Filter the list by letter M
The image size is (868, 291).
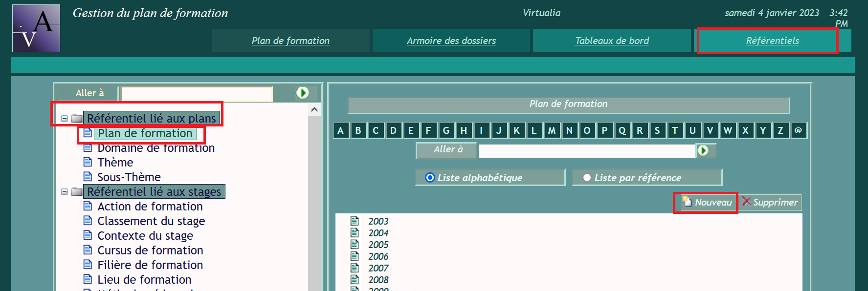(x=552, y=130)
